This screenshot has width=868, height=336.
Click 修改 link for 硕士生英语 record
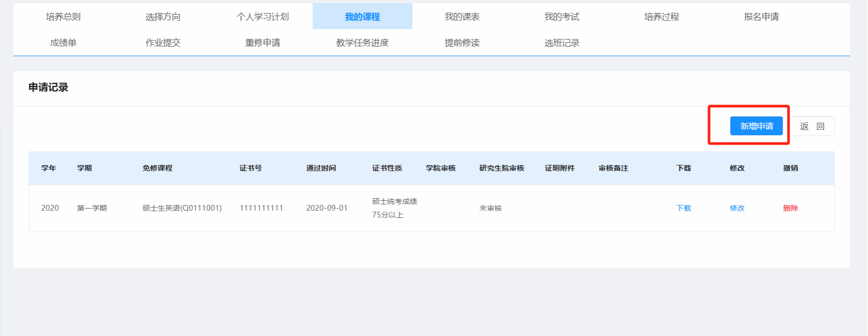[x=737, y=208]
